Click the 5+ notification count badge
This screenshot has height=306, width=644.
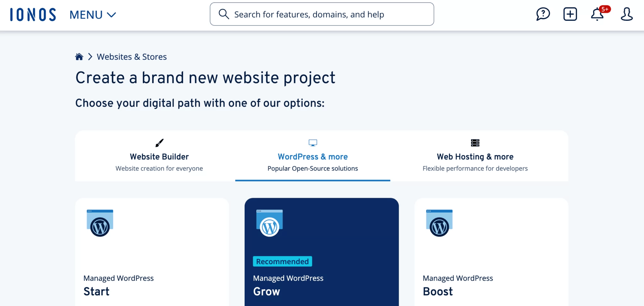(605, 9)
